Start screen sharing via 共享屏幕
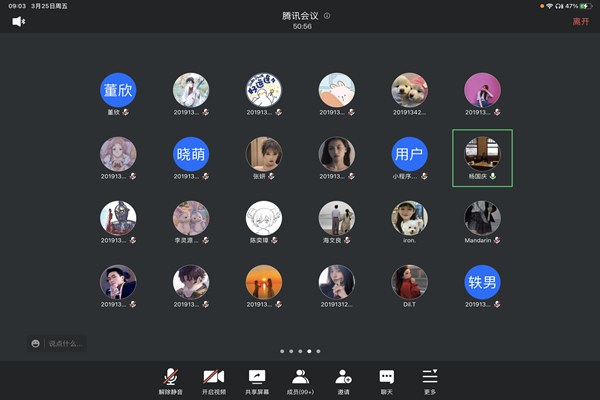This screenshot has height=400, width=600. click(257, 380)
